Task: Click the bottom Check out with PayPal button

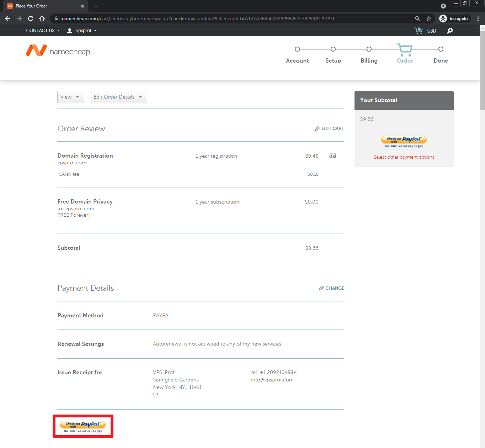Action: (83, 427)
